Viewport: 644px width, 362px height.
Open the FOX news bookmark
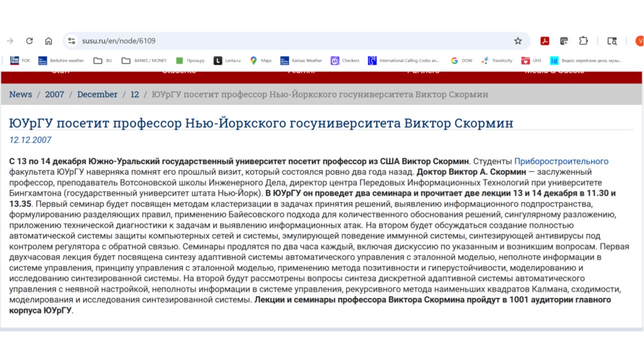coord(20,60)
